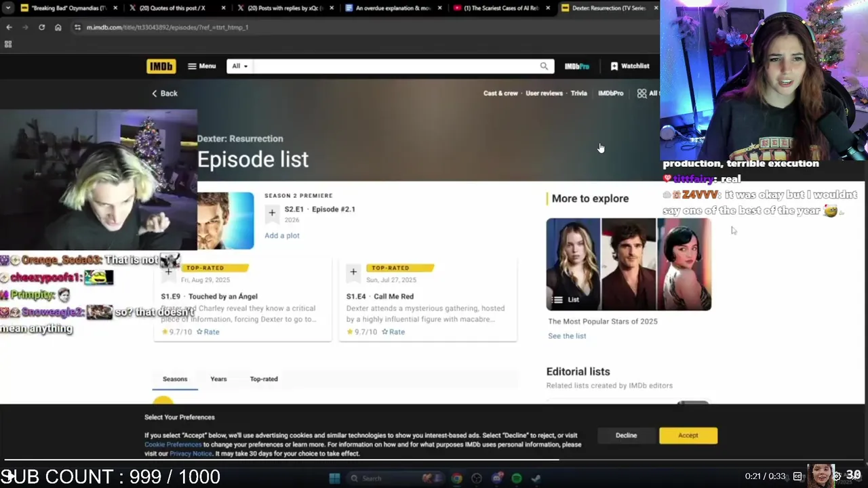This screenshot has height=488, width=868.
Task: Open the tab search dropdown arrow
Action: pyautogui.click(x=8, y=8)
